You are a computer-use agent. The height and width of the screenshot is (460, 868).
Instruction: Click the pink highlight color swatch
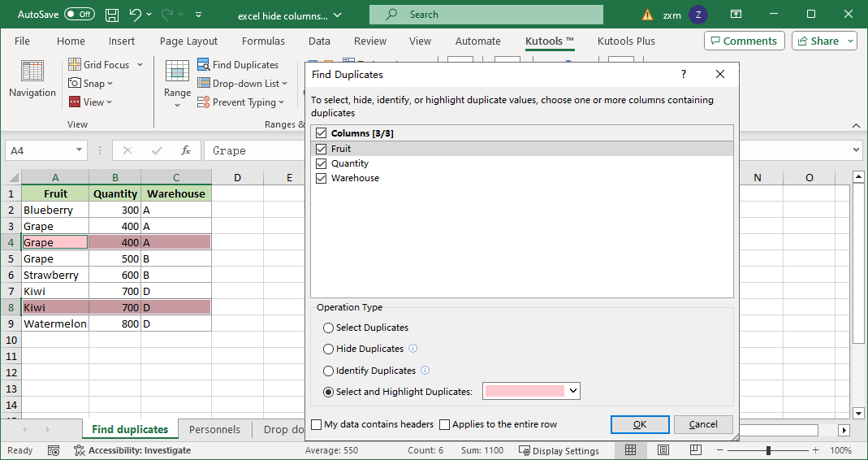[525, 391]
